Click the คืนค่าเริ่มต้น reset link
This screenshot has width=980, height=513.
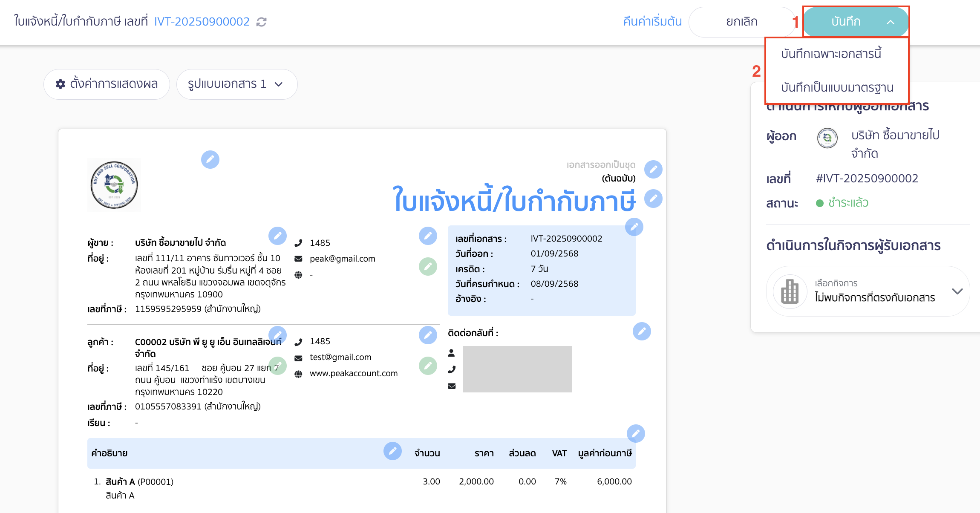pyautogui.click(x=651, y=21)
